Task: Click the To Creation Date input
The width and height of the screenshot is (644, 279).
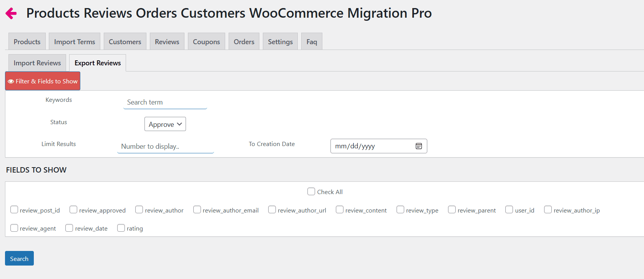Action: pyautogui.click(x=379, y=146)
